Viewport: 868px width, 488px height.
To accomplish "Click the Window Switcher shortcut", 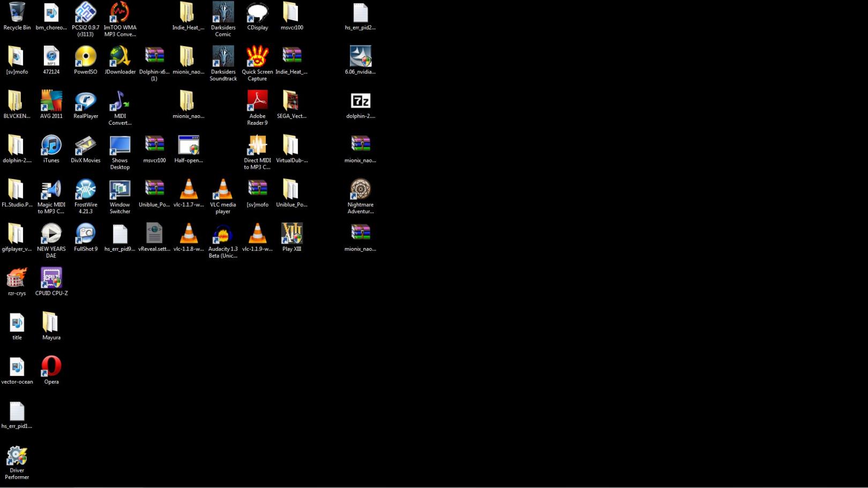I will point(120,190).
